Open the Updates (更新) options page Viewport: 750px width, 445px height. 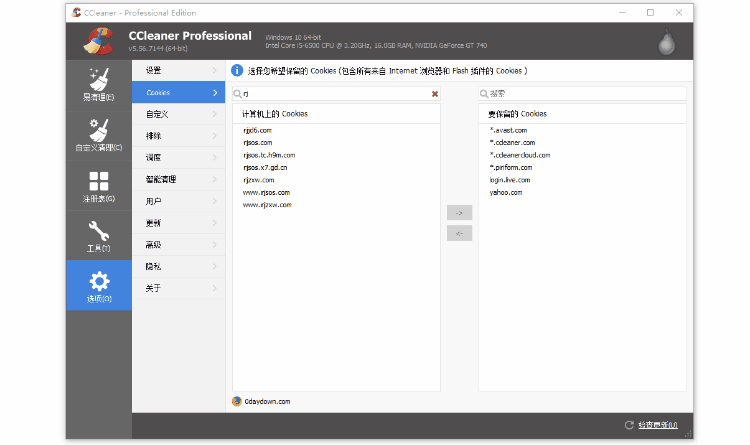pyautogui.click(x=178, y=223)
